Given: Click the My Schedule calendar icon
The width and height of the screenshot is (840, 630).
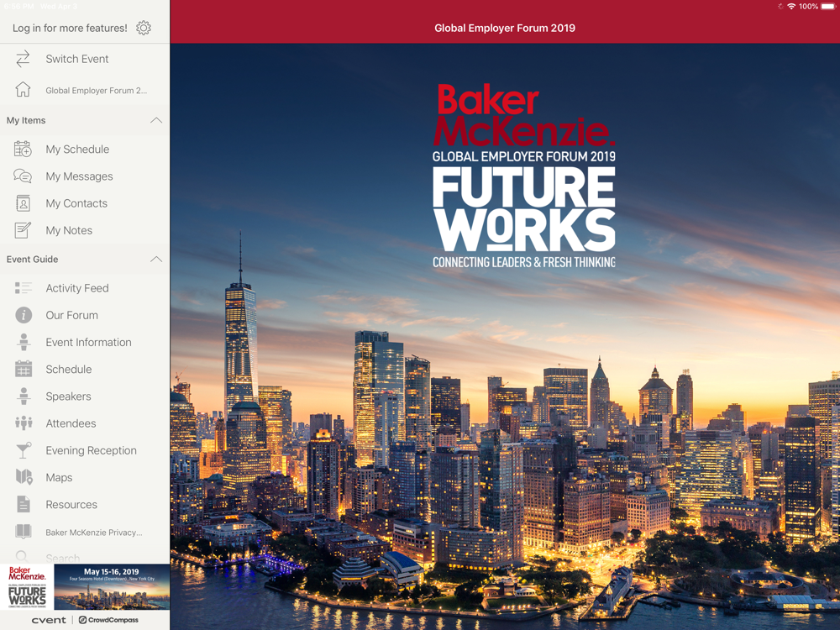Looking at the screenshot, I should [23, 149].
